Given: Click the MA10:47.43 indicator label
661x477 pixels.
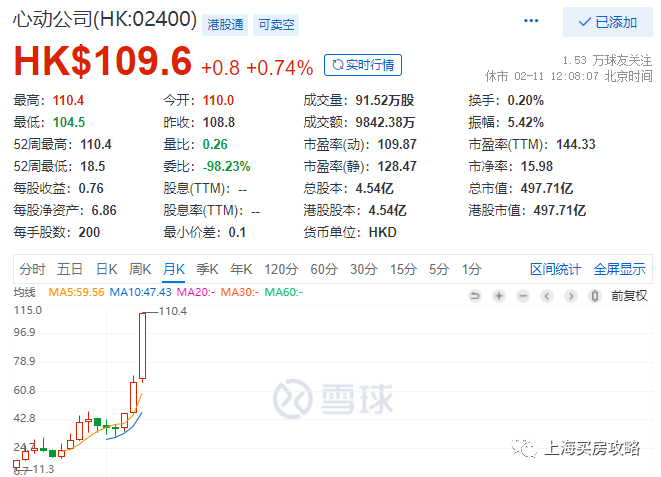Looking at the screenshot, I should (140, 292).
